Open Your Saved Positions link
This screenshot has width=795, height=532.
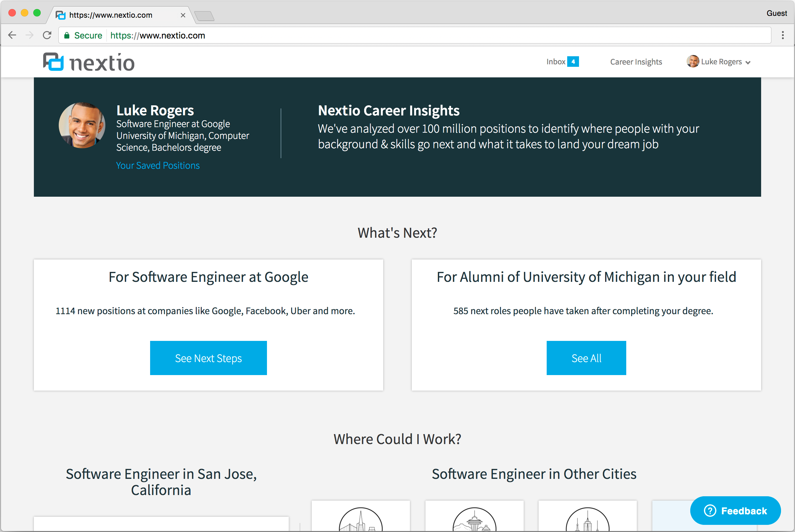point(158,166)
